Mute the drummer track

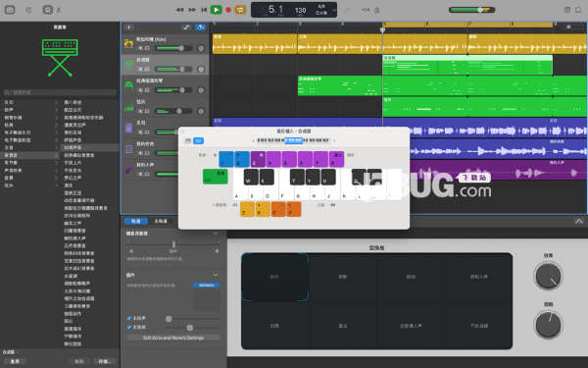(140, 48)
